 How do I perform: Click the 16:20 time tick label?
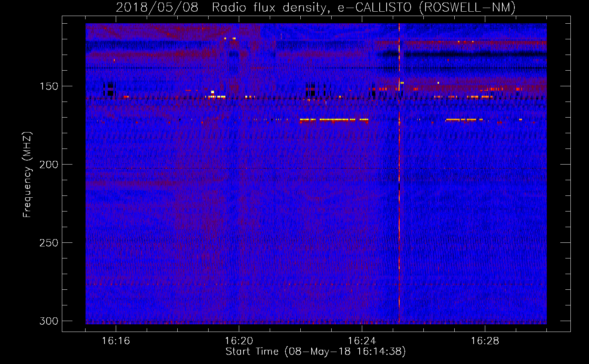pyautogui.click(x=239, y=341)
